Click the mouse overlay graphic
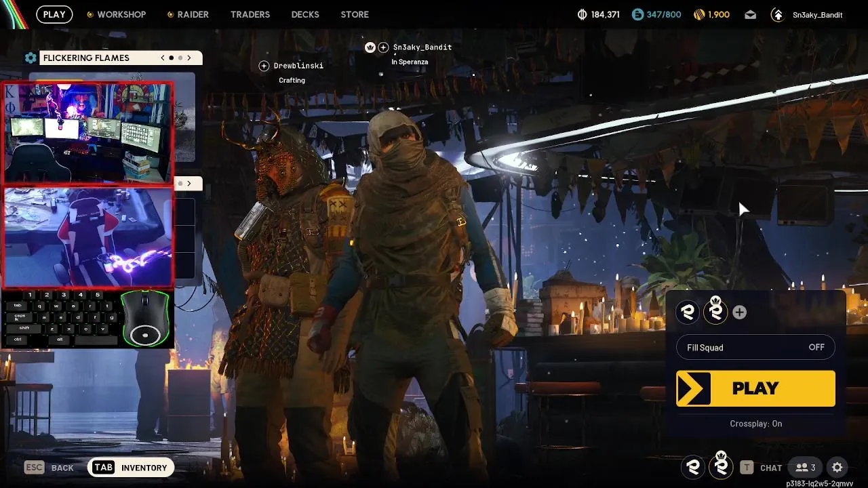The height and width of the screenshot is (488, 868). [x=144, y=319]
